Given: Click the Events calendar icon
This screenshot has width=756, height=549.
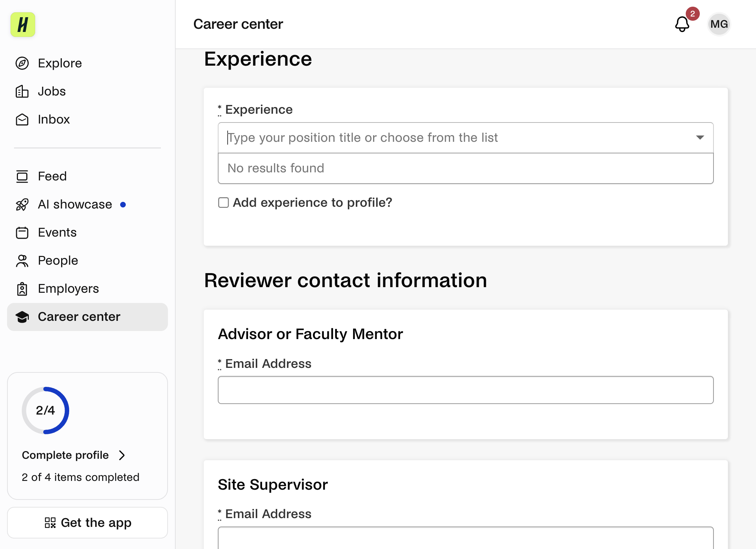Looking at the screenshot, I should 22,232.
